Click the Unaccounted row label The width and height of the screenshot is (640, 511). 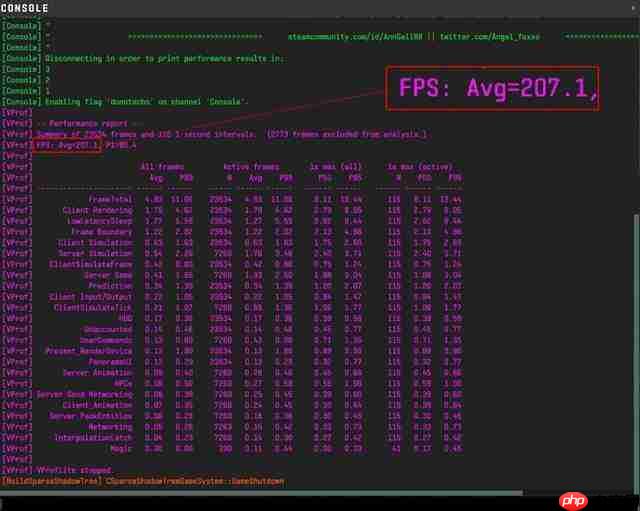(108, 329)
